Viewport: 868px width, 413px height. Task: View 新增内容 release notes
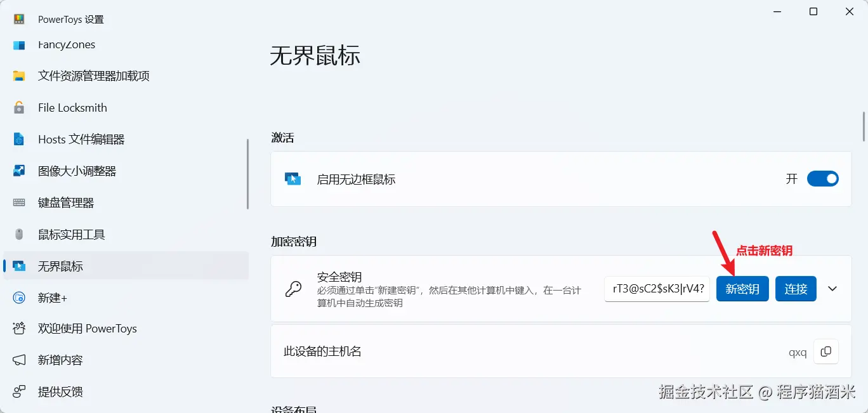[x=126, y=360]
